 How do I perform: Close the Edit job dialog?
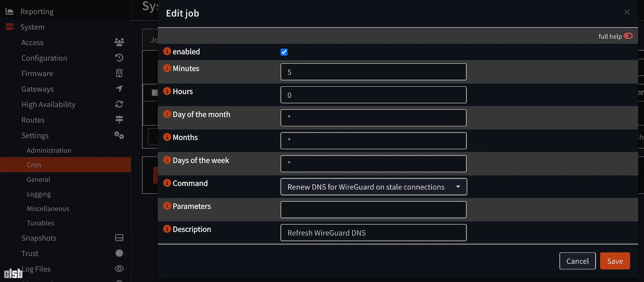click(627, 12)
